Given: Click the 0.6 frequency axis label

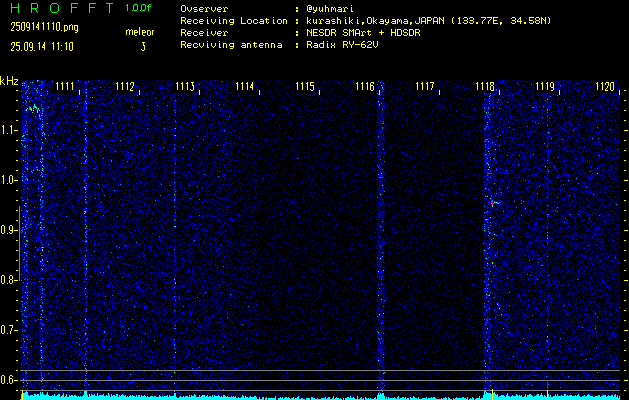Looking at the screenshot, I should (x=9, y=380).
